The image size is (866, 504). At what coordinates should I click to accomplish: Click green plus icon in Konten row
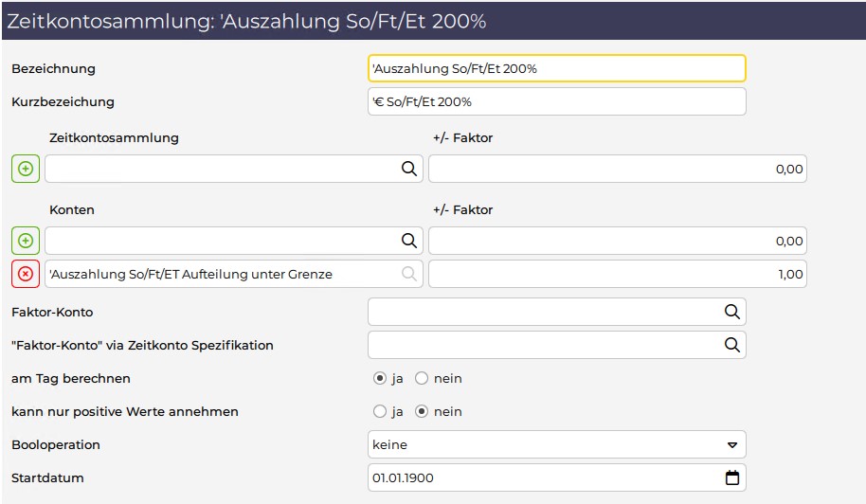[26, 241]
